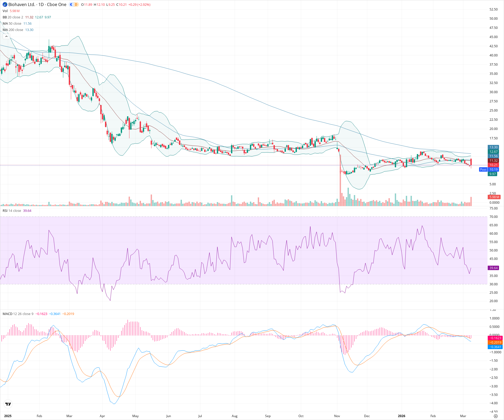Click the blue Post price label
Viewport: 504px width, 420px height.
[x=483, y=170]
